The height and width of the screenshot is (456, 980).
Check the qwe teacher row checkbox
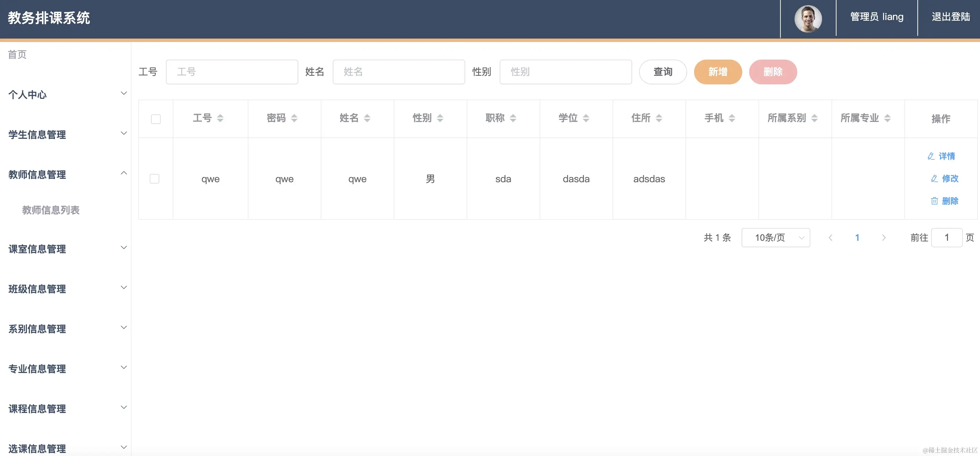pos(155,179)
